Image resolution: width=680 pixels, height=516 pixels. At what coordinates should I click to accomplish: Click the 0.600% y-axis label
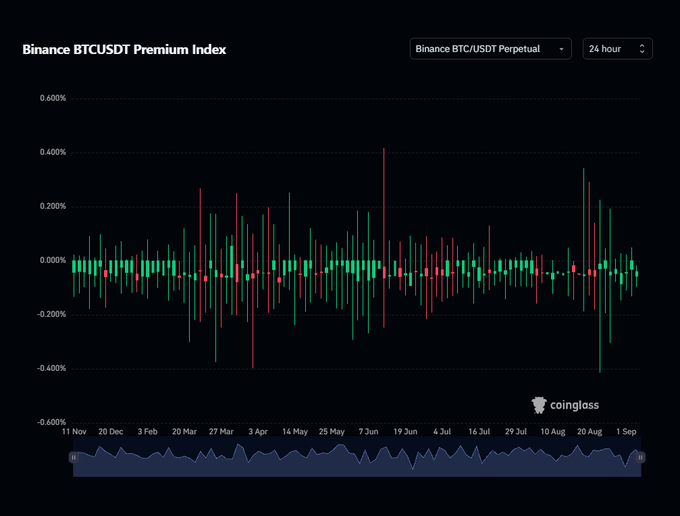point(53,98)
